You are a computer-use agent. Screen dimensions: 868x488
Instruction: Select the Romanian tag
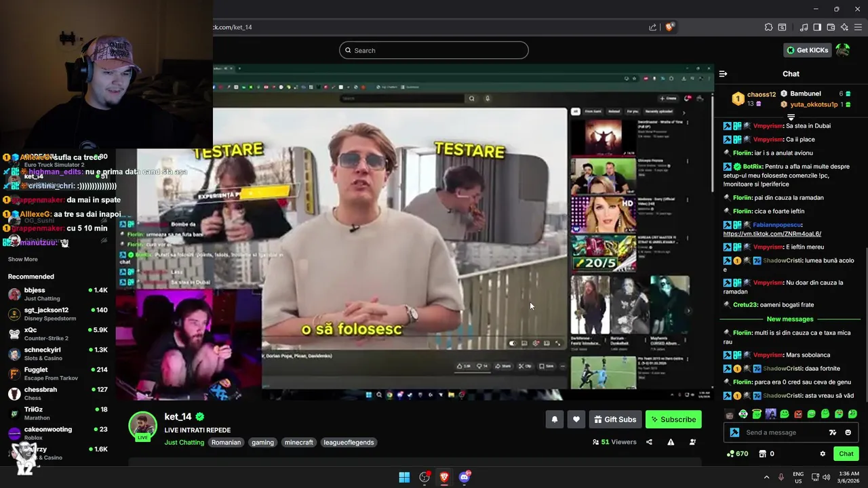(x=226, y=443)
